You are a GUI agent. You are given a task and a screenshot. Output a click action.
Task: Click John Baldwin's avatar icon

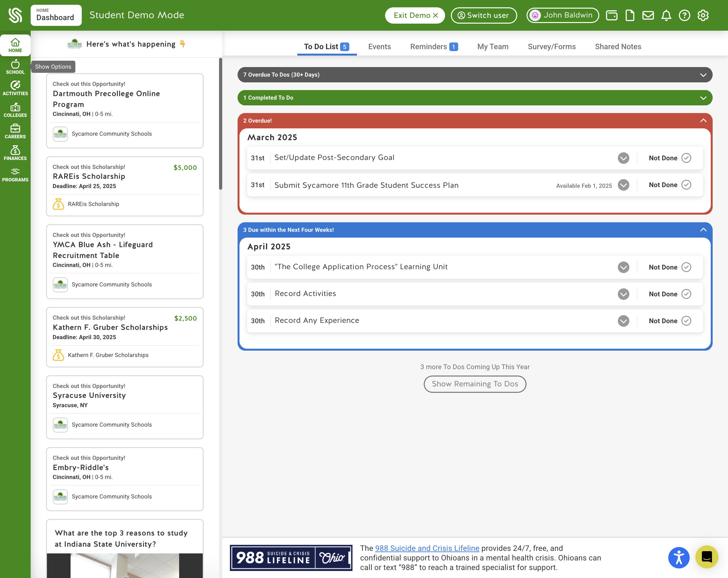pyautogui.click(x=535, y=15)
